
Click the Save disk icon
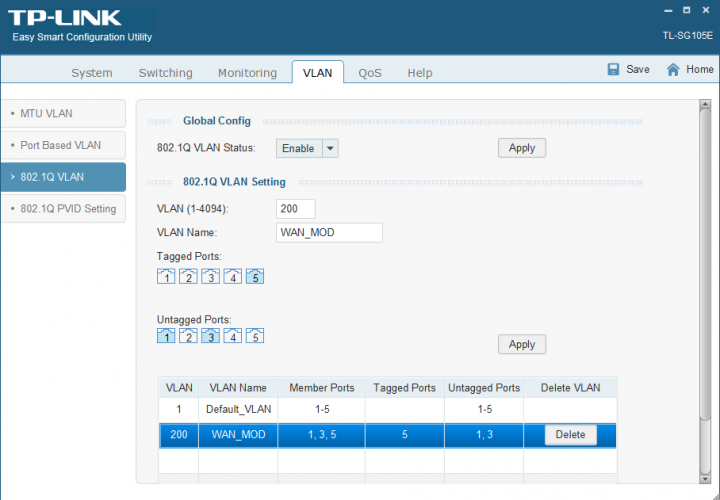613,69
